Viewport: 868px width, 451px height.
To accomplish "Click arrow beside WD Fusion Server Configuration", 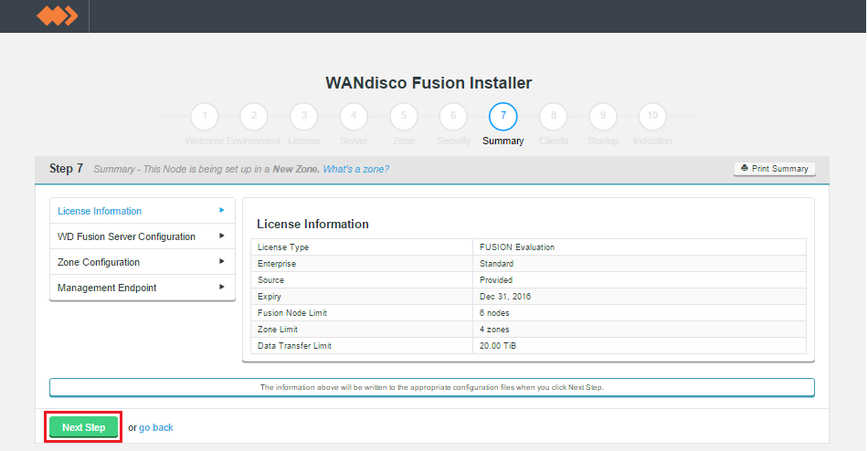I will (x=221, y=236).
